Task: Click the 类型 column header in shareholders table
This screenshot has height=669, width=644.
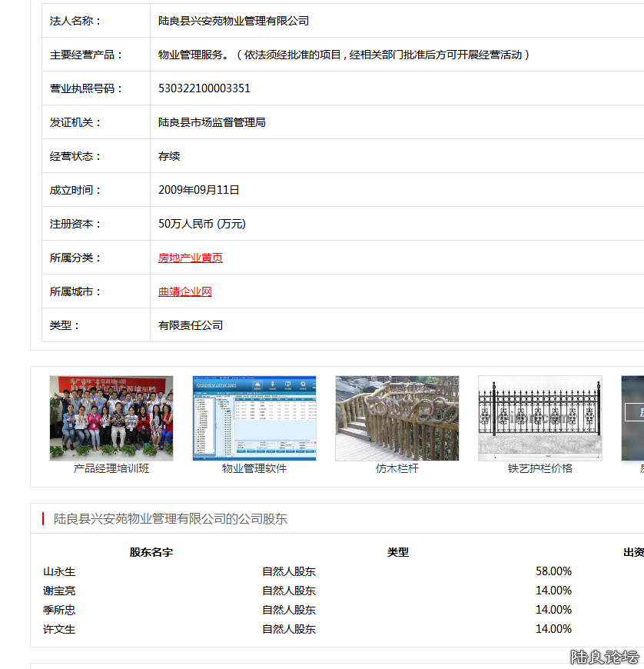Action: coord(398,552)
